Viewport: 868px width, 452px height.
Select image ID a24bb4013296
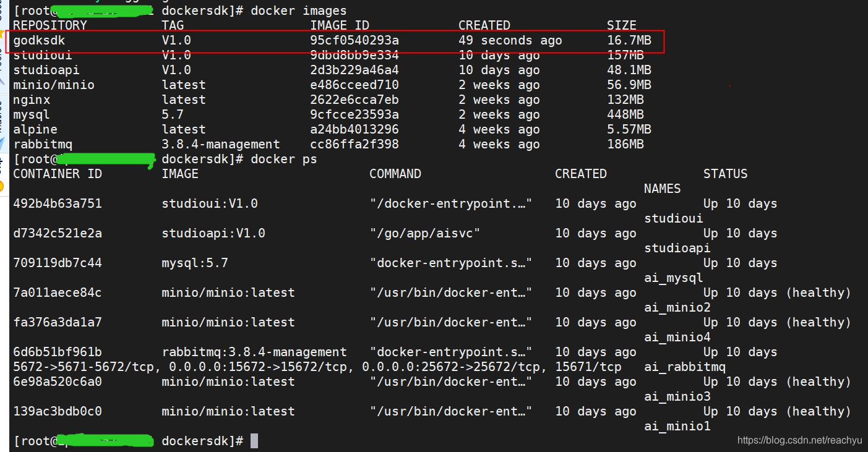pyautogui.click(x=355, y=129)
